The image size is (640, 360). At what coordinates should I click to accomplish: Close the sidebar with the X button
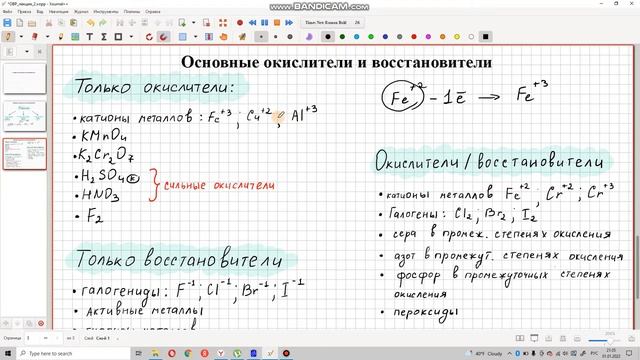(x=40, y=52)
